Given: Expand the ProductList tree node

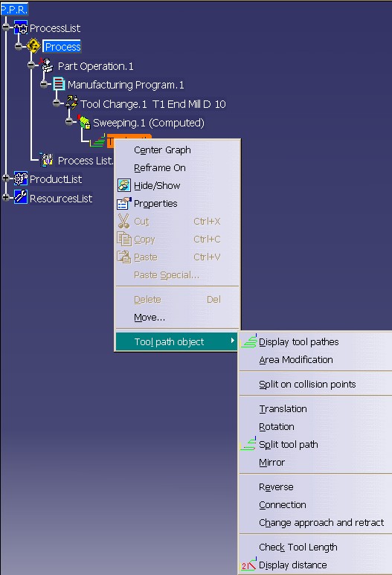Looking at the screenshot, I should point(5,178).
